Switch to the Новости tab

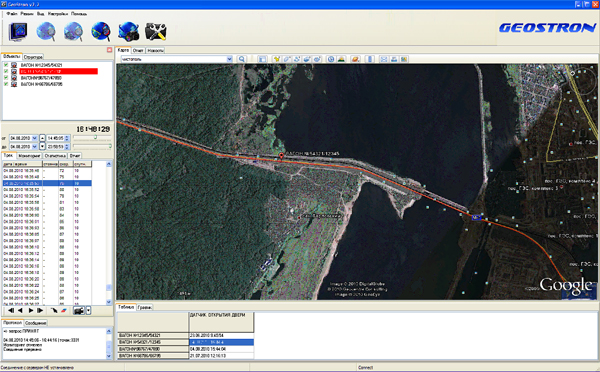[155, 51]
